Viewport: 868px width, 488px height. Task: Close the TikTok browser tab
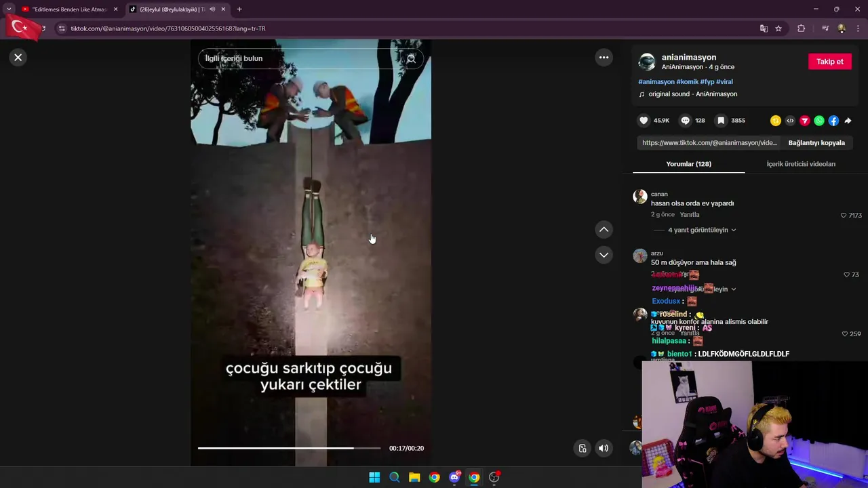(x=223, y=9)
